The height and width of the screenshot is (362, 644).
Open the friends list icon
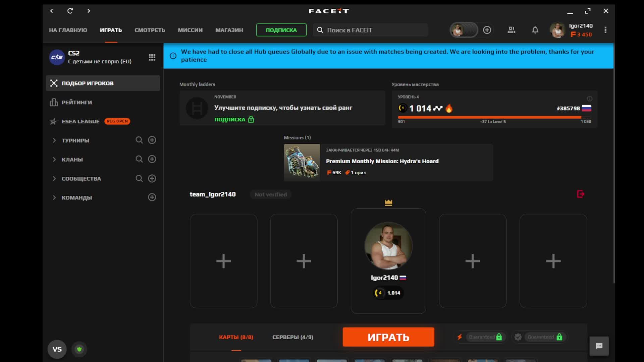point(511,30)
